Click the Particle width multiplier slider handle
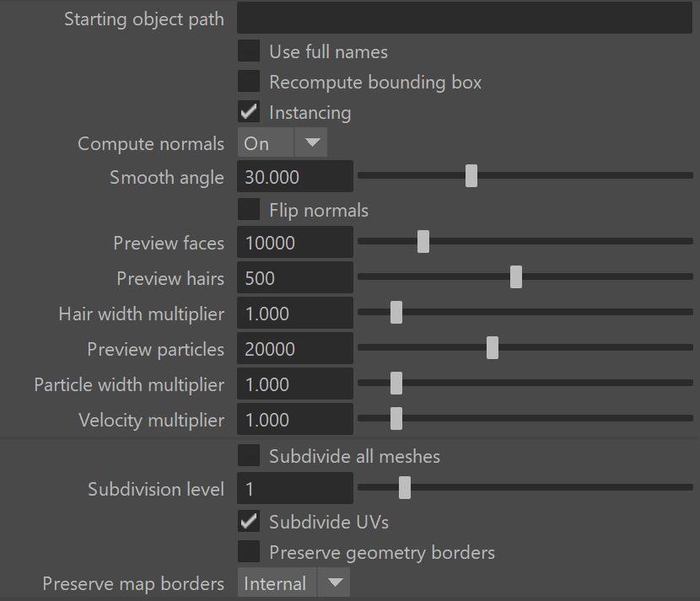Screen dimensions: 700x601 pos(396,384)
